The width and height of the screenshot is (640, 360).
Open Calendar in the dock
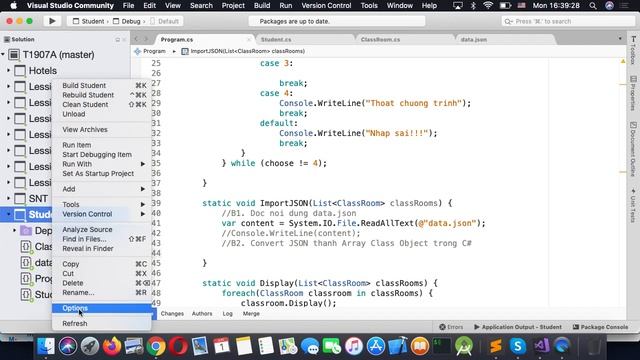tap(222, 346)
